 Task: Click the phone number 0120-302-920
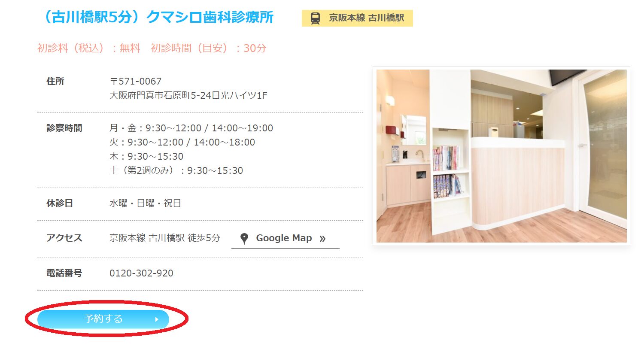tap(141, 273)
